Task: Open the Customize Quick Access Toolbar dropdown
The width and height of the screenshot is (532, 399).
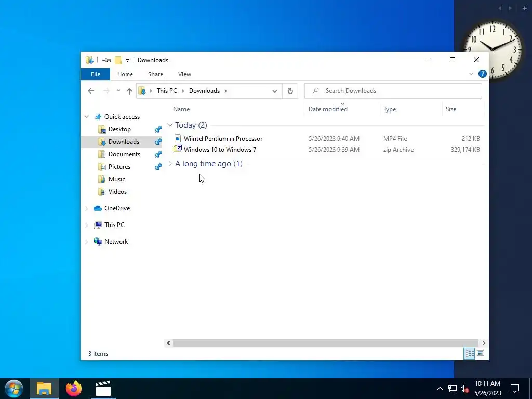Action: pos(127,60)
